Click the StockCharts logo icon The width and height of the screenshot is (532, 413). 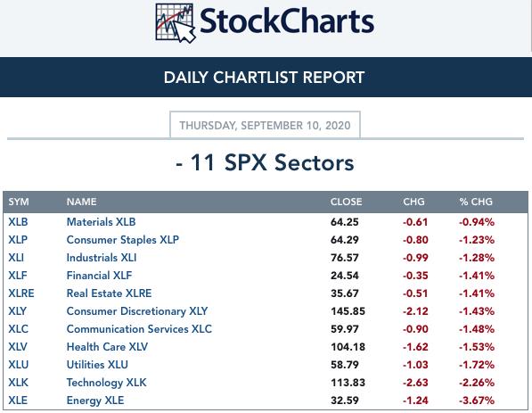176,23
